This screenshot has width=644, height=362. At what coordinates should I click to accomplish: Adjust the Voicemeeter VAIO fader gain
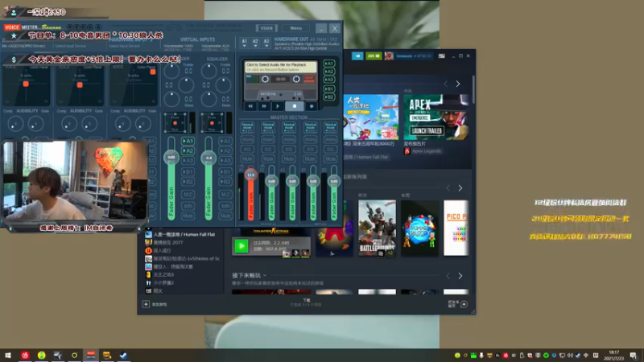(x=171, y=158)
